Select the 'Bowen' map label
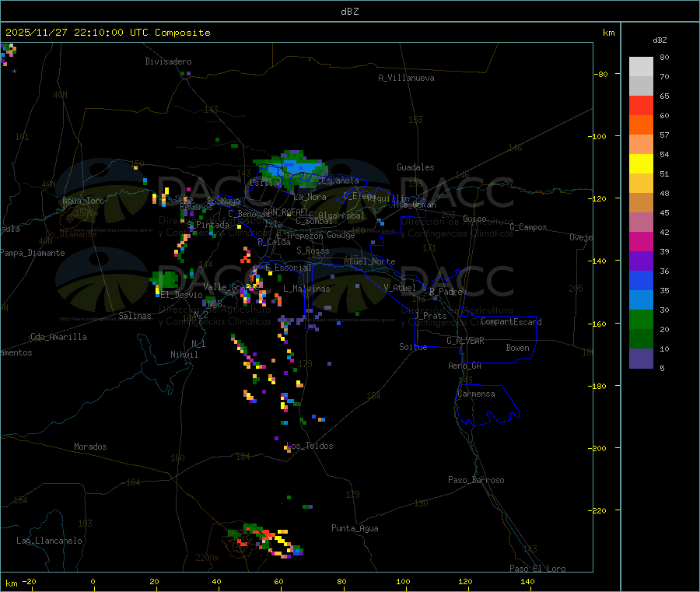This screenshot has height=592, width=700. pyautogui.click(x=518, y=348)
